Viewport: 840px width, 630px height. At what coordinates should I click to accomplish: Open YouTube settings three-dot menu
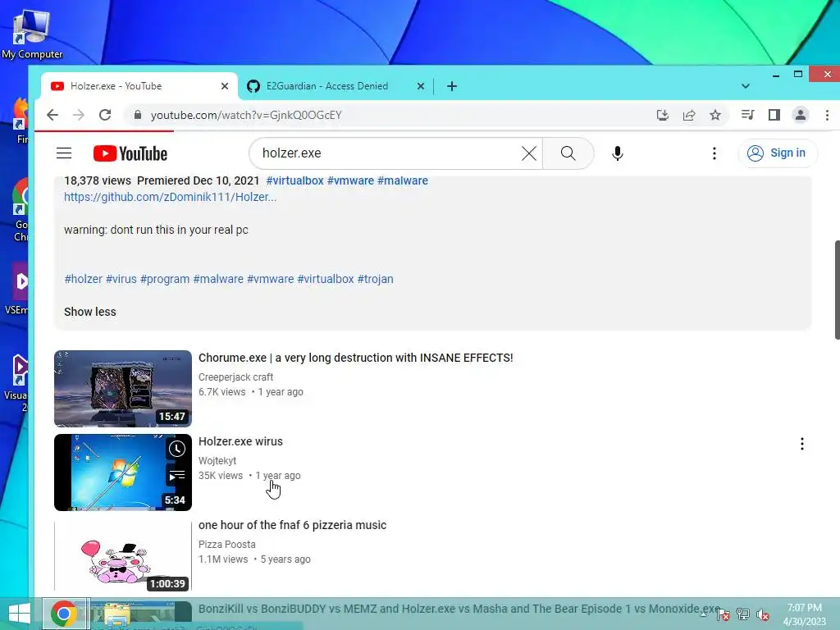[714, 153]
